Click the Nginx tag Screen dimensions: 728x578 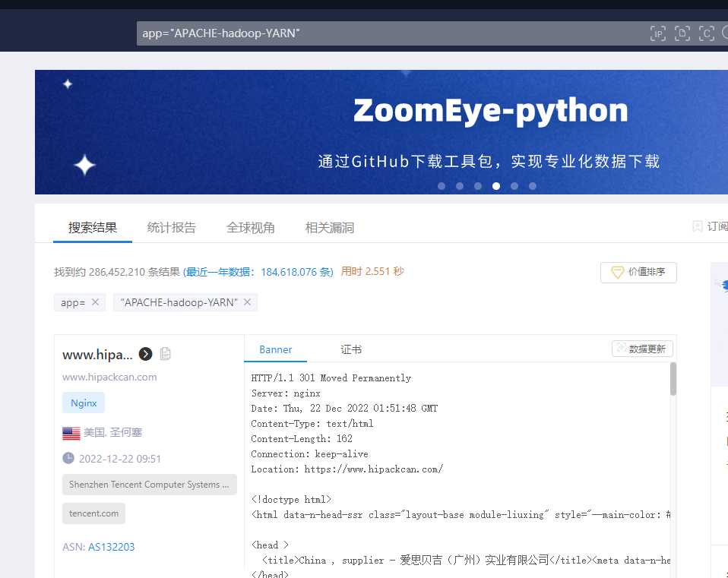[x=84, y=403]
